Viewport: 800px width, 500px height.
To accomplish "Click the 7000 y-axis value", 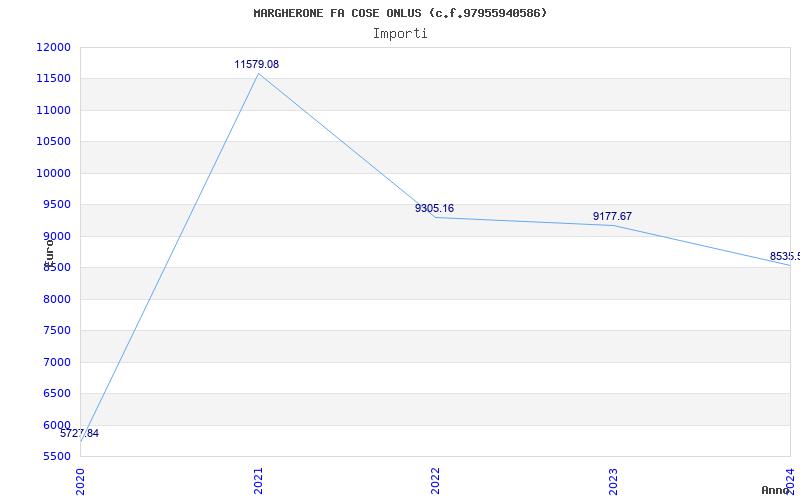I will pos(56,362).
